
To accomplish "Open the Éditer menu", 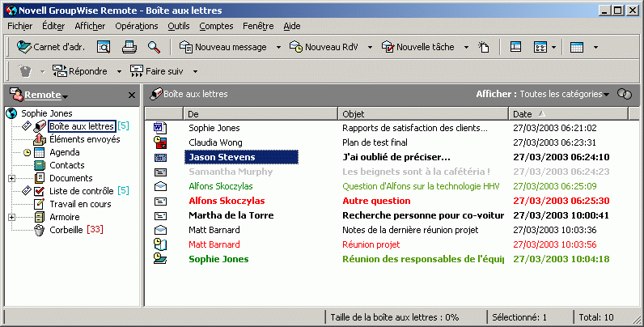I will pos(53,26).
